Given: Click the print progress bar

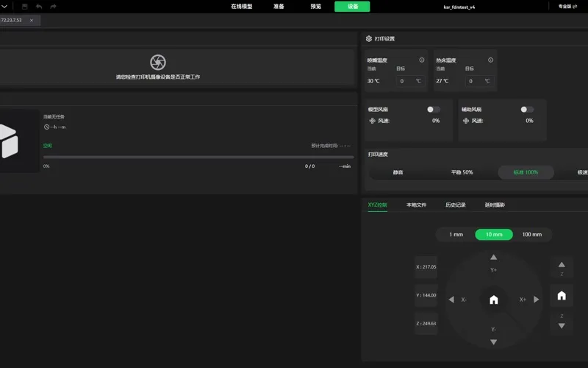Looking at the screenshot, I should pos(198,157).
